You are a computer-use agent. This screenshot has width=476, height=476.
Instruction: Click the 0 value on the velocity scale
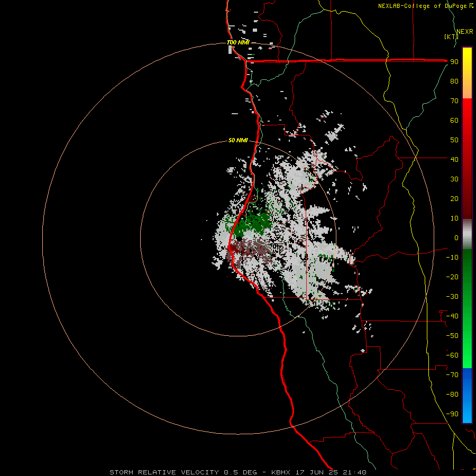(456, 238)
